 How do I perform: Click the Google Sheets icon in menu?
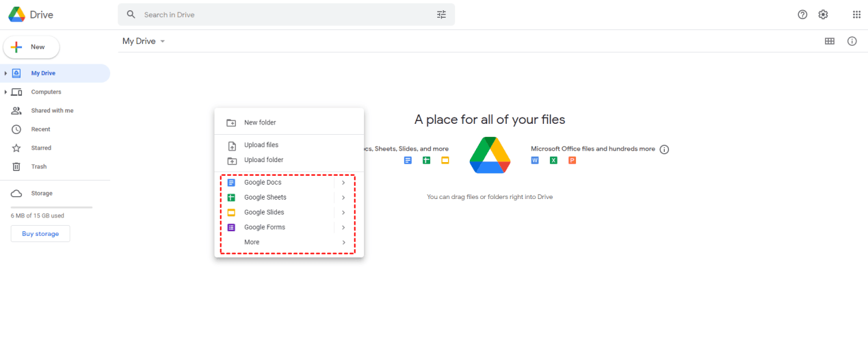(231, 198)
